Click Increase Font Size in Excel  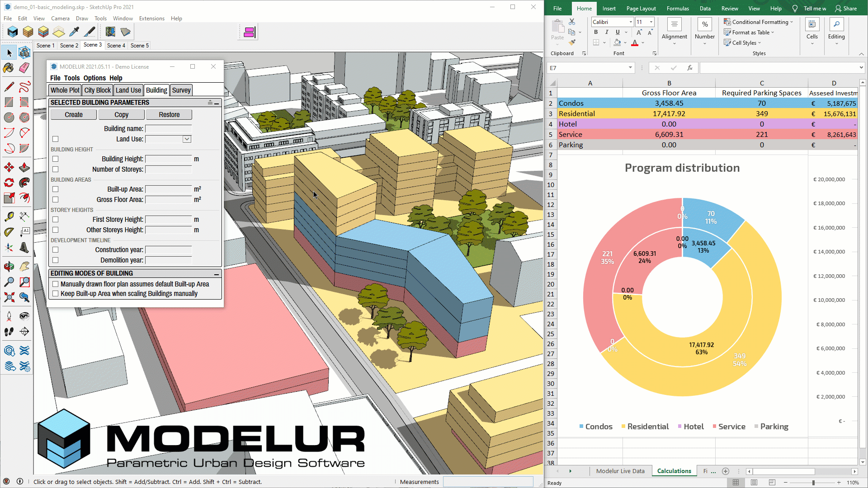(639, 32)
